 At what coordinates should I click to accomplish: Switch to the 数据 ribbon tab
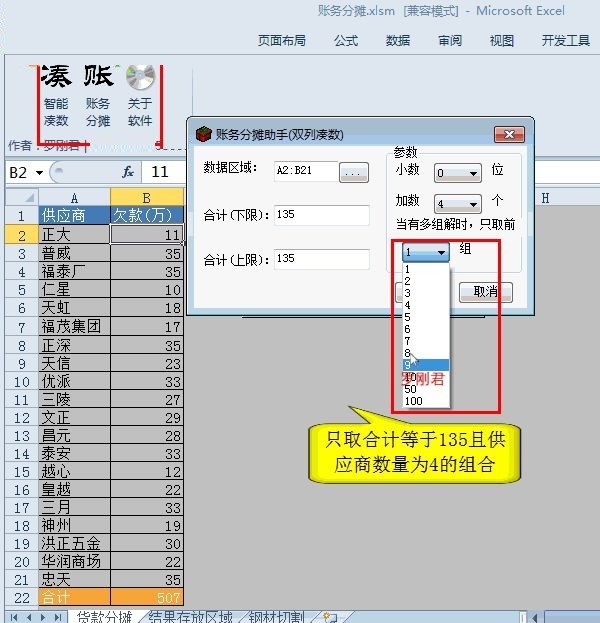coord(398,41)
